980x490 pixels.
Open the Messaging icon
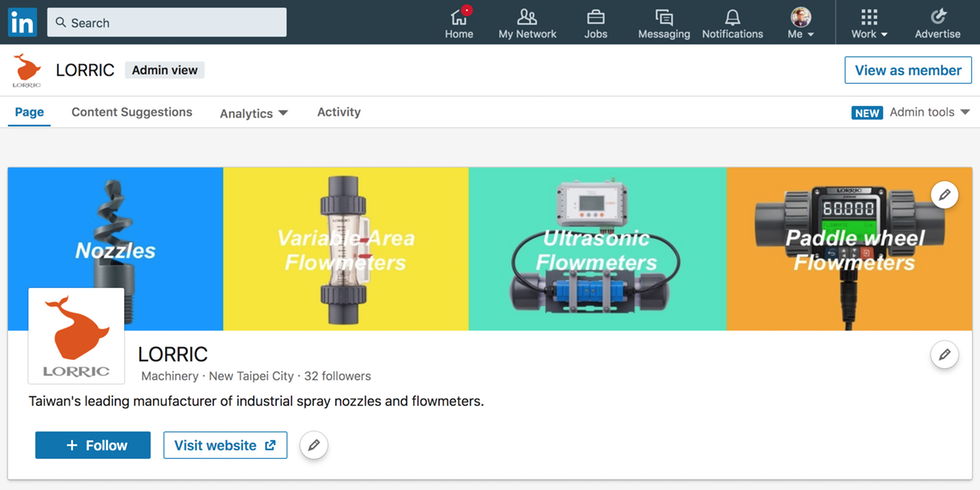coord(664,23)
